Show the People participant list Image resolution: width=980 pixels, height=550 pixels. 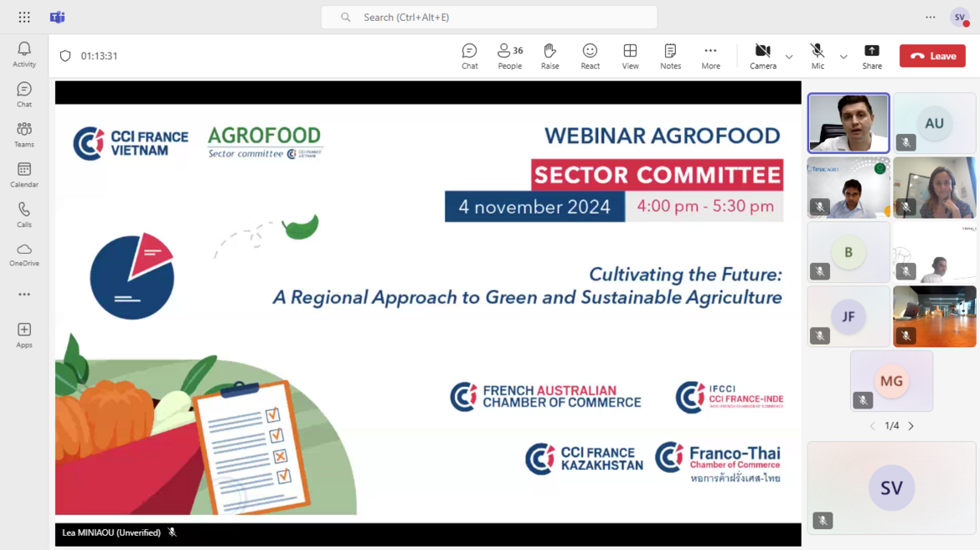(509, 56)
